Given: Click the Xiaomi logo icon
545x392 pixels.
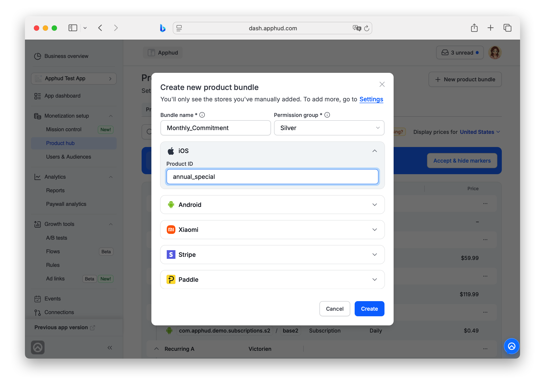Looking at the screenshot, I should point(171,230).
